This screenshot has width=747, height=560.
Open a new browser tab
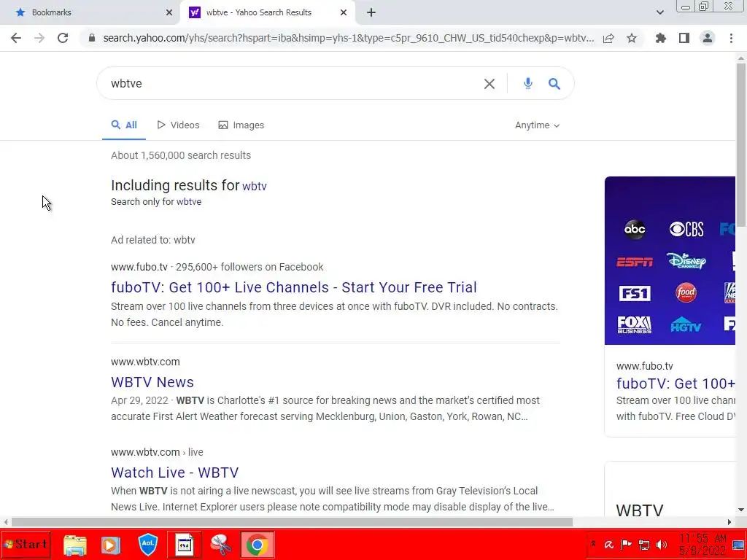pos(371,12)
